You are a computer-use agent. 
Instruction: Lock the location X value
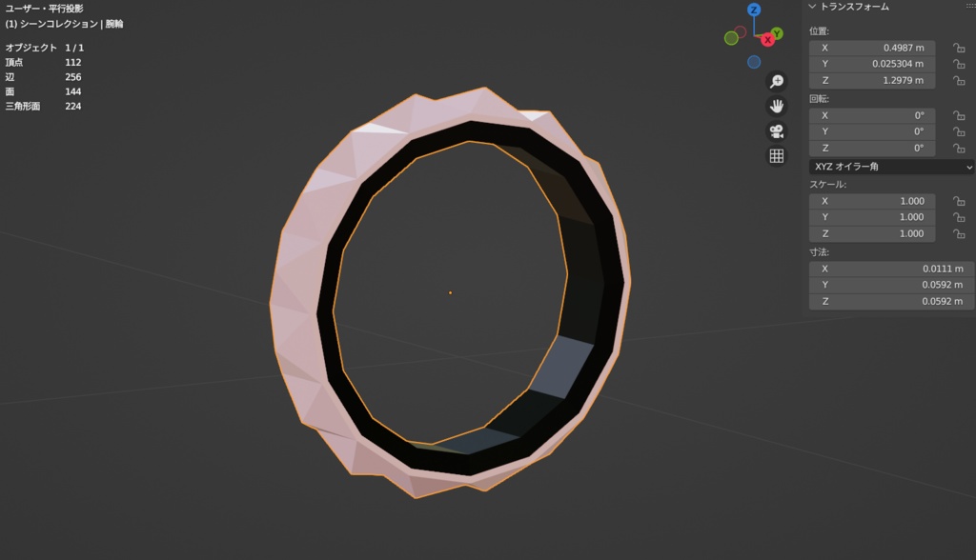(959, 48)
